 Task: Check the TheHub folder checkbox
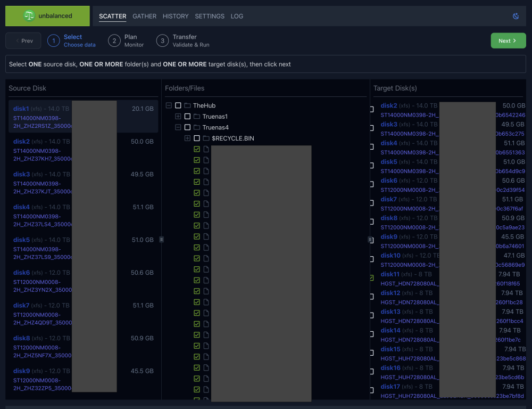tap(178, 105)
